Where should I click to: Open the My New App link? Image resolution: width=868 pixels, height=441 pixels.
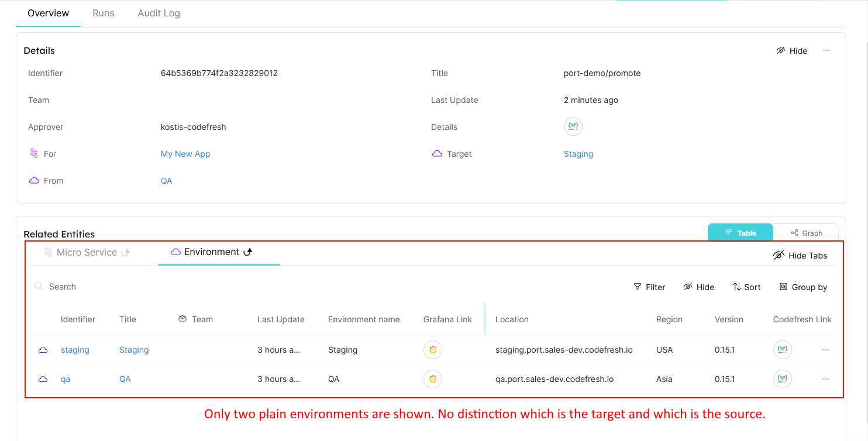[x=185, y=154]
